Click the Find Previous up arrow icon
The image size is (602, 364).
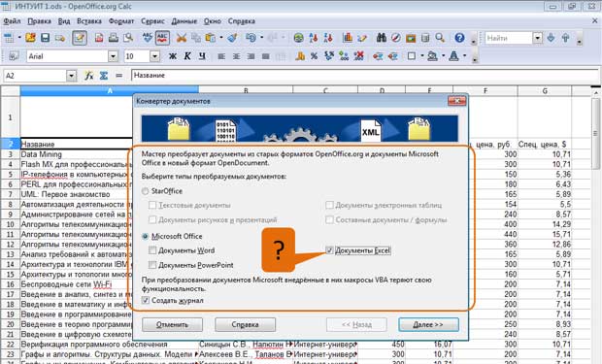point(565,38)
